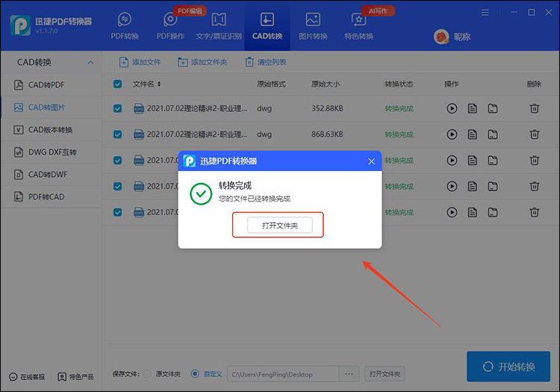
Task: Click play icon in third file row
Action: click(x=452, y=161)
